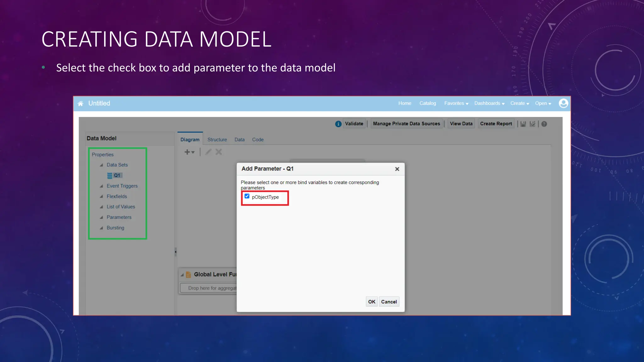The image size is (644, 362).
Task: Click the Validate button
Action: click(x=354, y=124)
